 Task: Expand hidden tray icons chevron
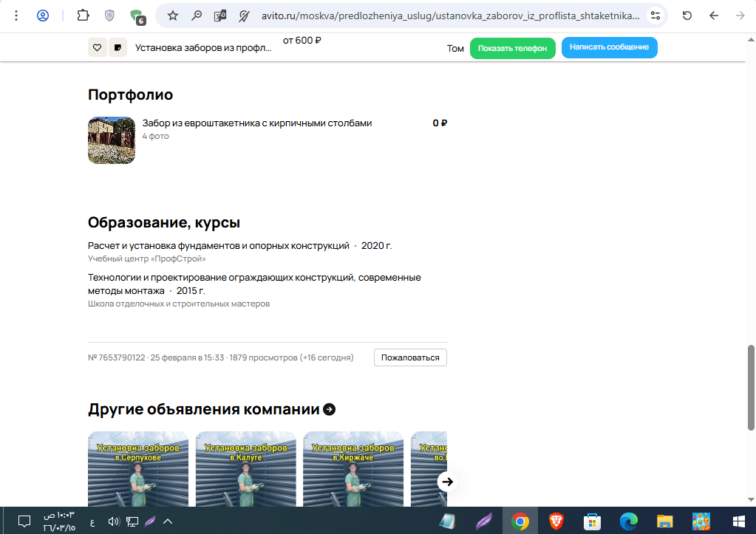coord(168,521)
